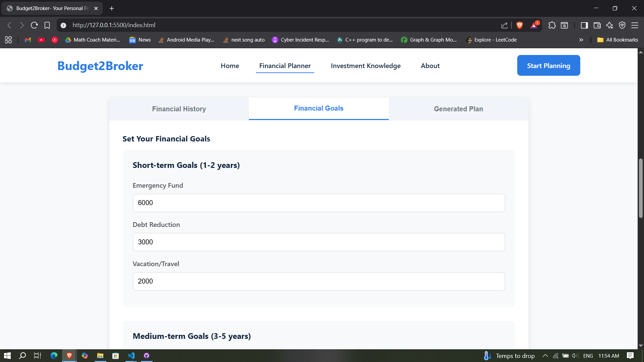Switch to the Generated Plan tab
This screenshot has width=644, height=362.
[x=458, y=109]
